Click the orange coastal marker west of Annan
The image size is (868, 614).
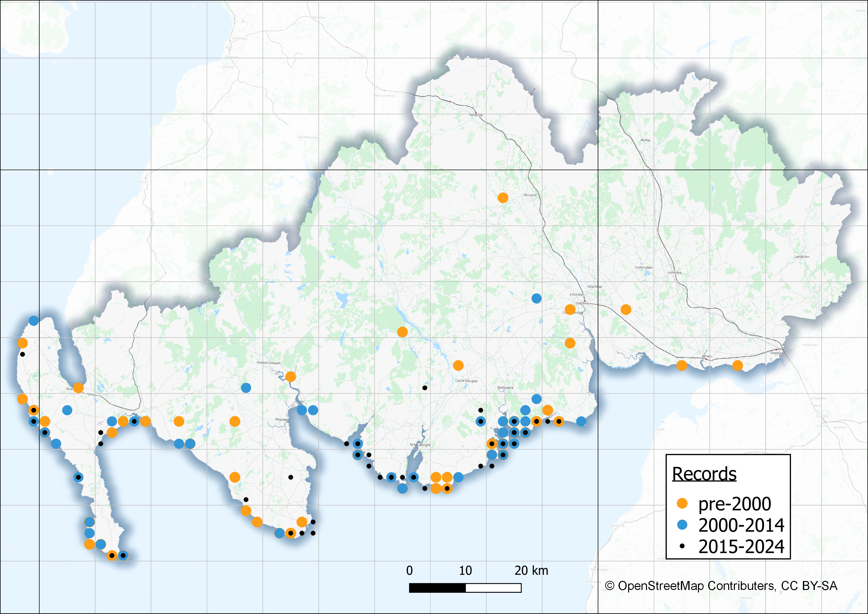[x=682, y=365]
